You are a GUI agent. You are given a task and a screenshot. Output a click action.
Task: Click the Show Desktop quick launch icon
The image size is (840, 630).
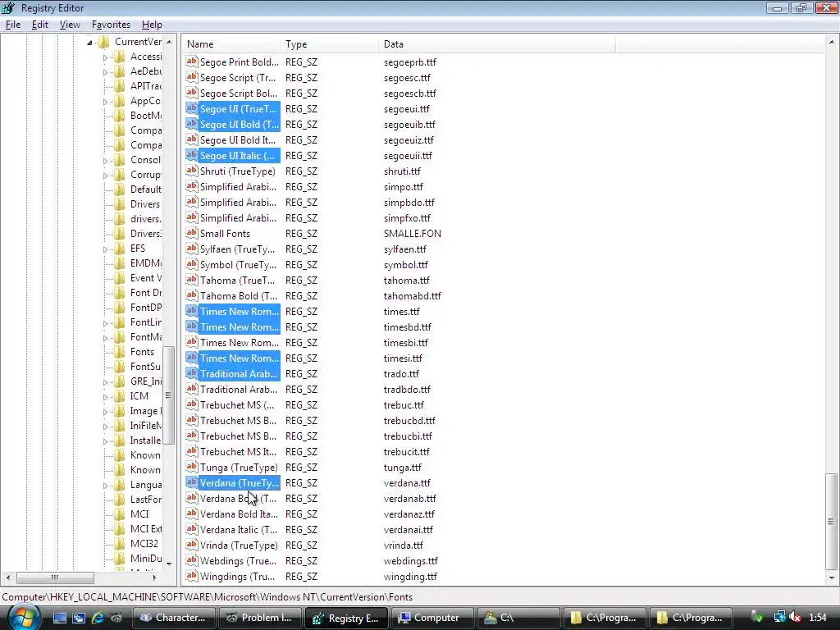pos(59,618)
